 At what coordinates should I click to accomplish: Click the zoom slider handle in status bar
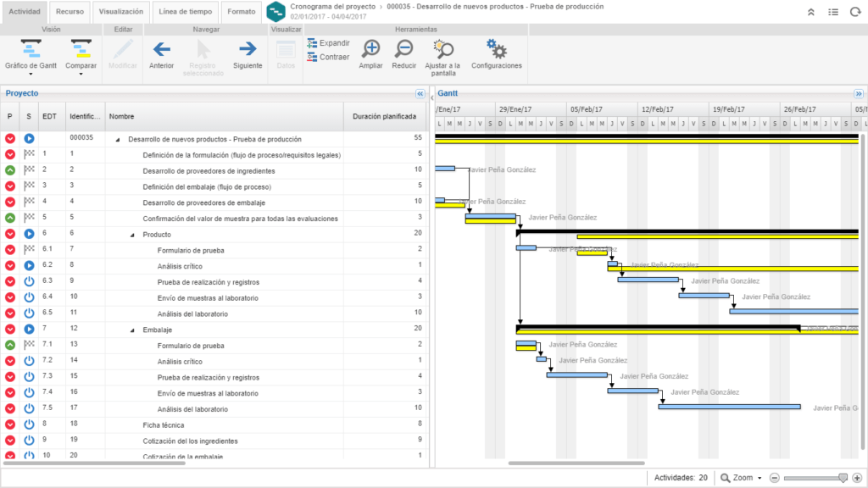(843, 478)
